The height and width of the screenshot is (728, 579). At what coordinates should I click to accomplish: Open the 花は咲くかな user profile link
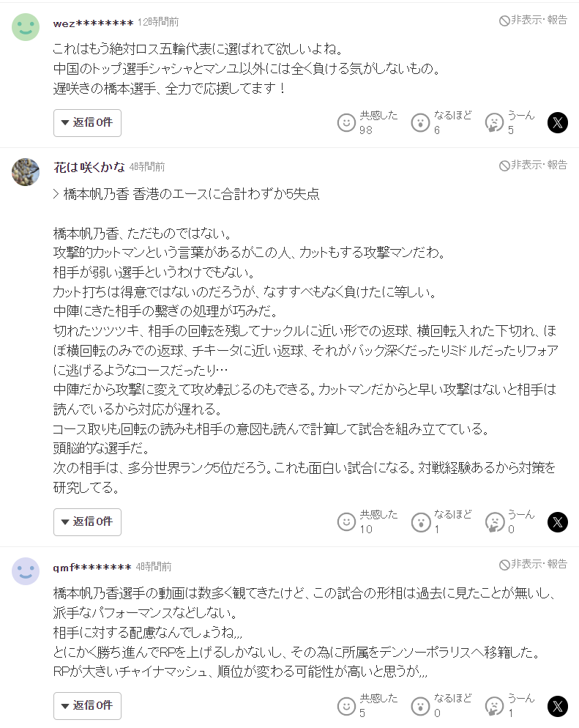[89, 167]
